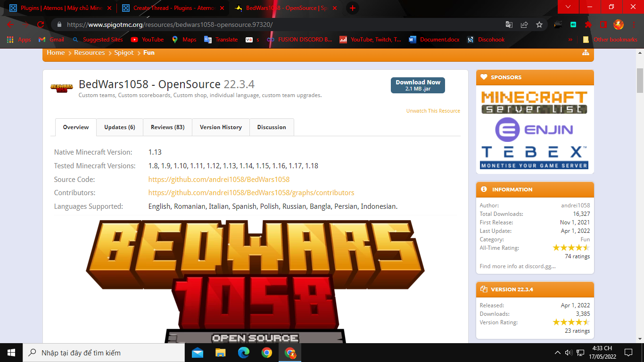Click the volume icon in system tray
644x362 pixels.
click(x=568, y=353)
